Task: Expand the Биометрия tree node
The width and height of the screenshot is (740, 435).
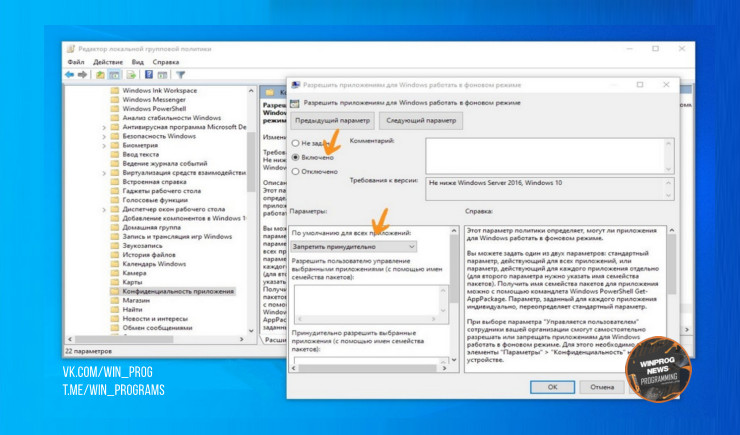Action: (104, 145)
